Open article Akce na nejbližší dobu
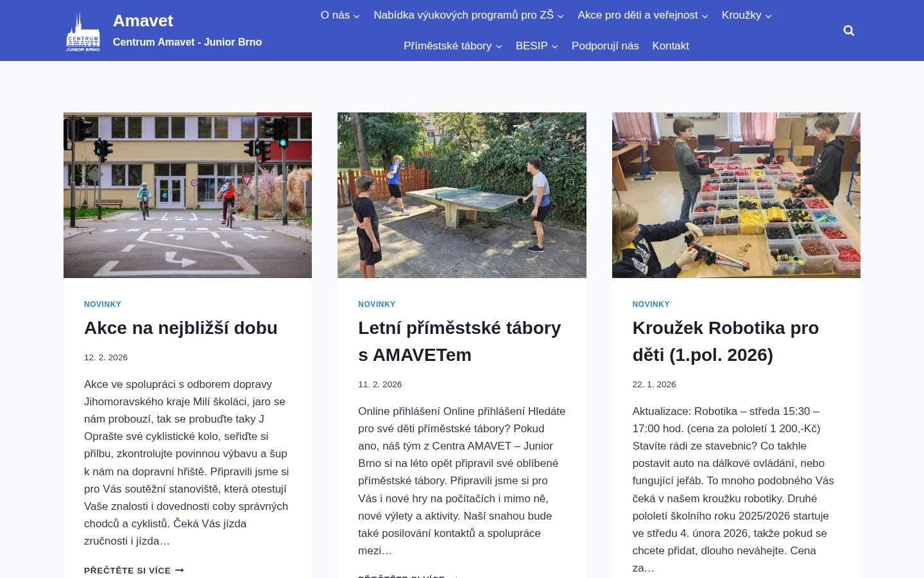 click(181, 328)
